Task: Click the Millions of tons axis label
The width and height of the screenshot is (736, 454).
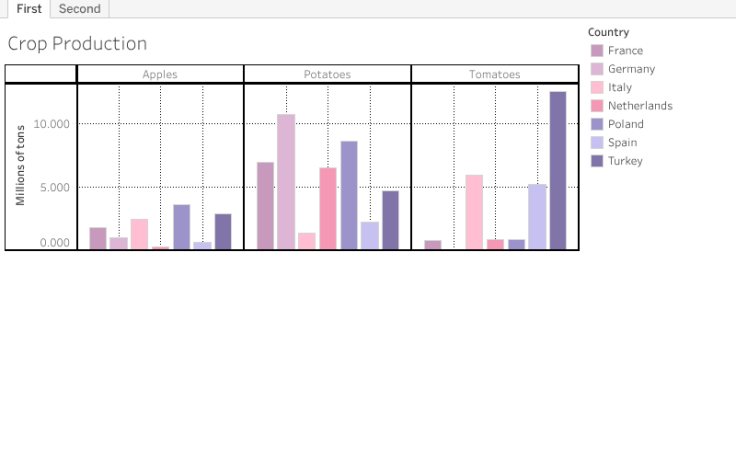Action: [x=20, y=166]
